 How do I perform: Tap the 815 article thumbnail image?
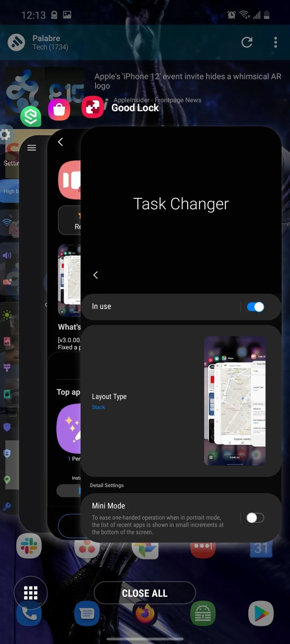click(x=45, y=91)
